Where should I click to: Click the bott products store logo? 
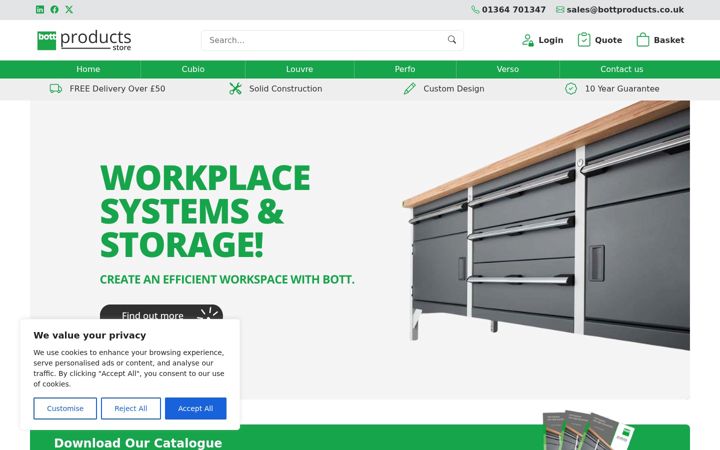84,40
